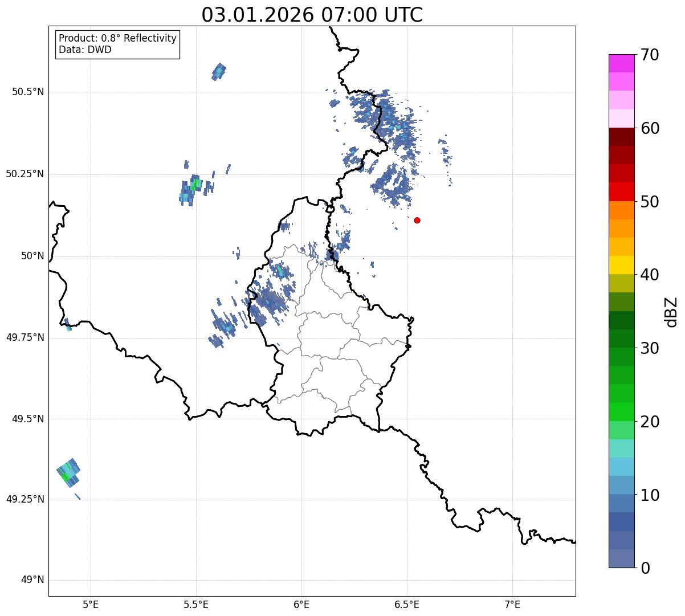685x616 pixels.
Task: Click the 0 tick label on colorbar
Action: click(645, 568)
